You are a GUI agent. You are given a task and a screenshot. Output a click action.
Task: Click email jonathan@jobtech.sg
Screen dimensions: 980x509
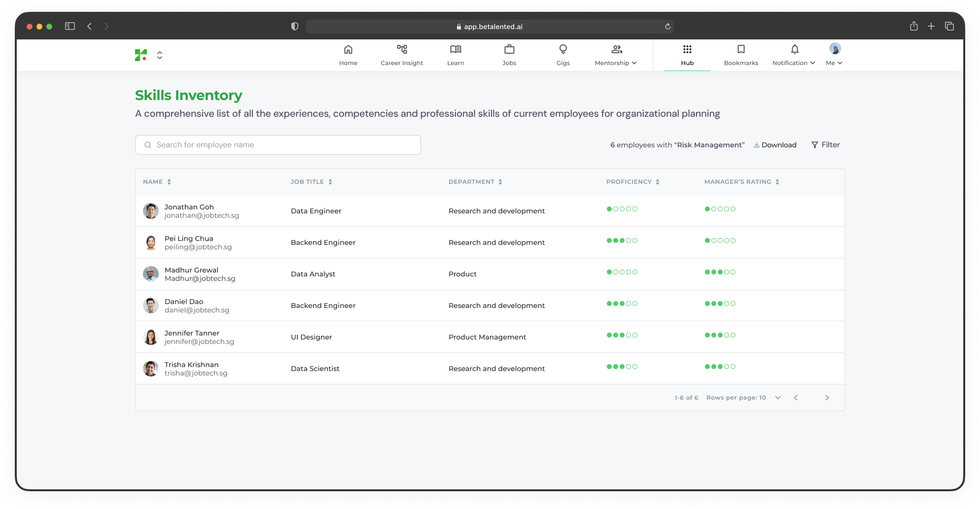[202, 216]
